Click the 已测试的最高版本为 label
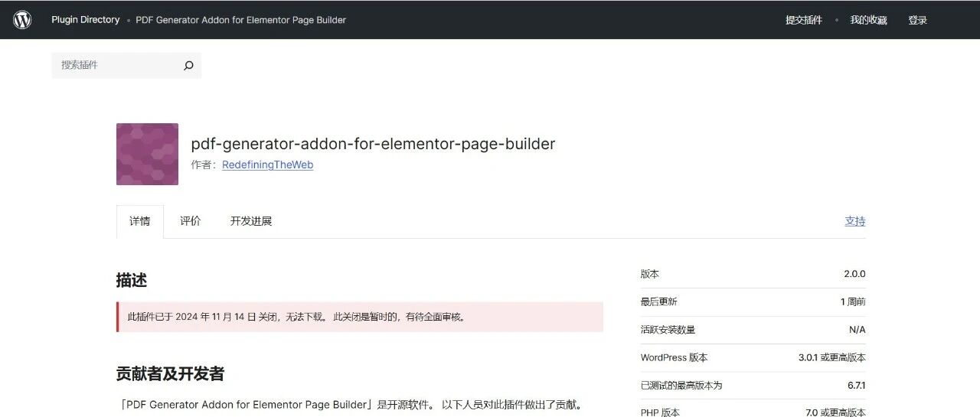Screen dimensions: 980x417 point(681,386)
